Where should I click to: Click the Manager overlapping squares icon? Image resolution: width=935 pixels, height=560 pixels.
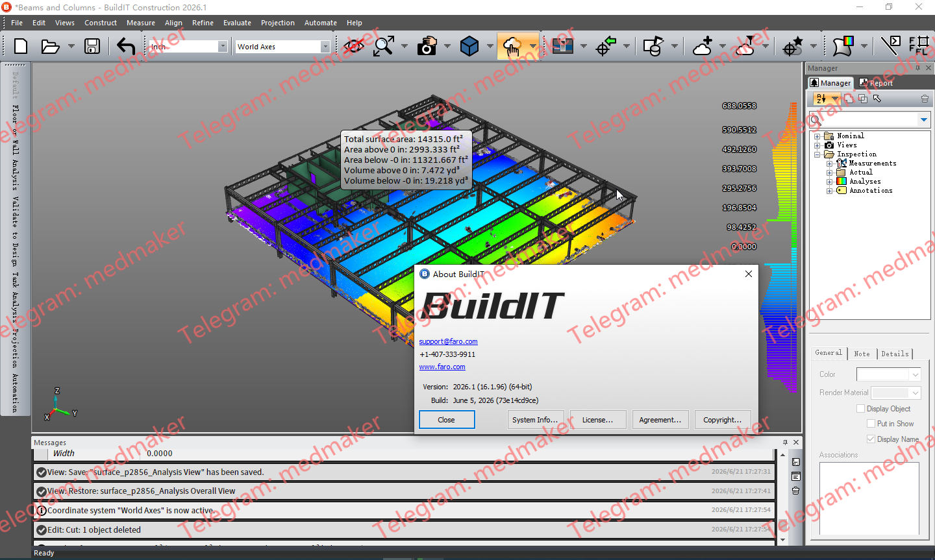coord(863,99)
